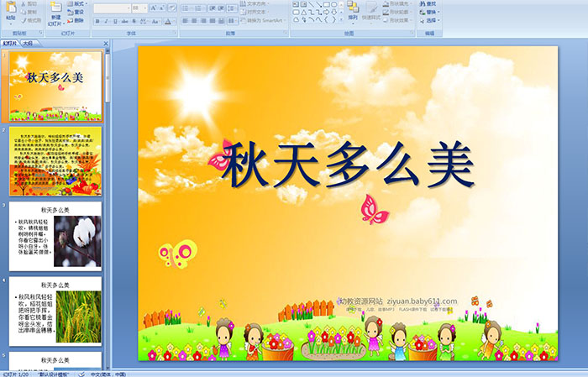Click the Decrease Indent icon
The width and height of the screenshot is (588, 377).
tap(213, 8)
